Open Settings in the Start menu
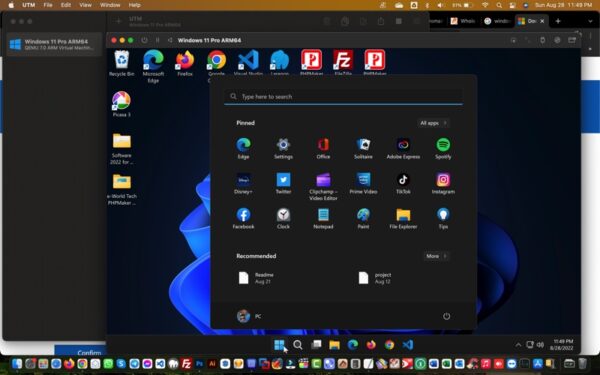This screenshot has width=600, height=375. coord(283,148)
